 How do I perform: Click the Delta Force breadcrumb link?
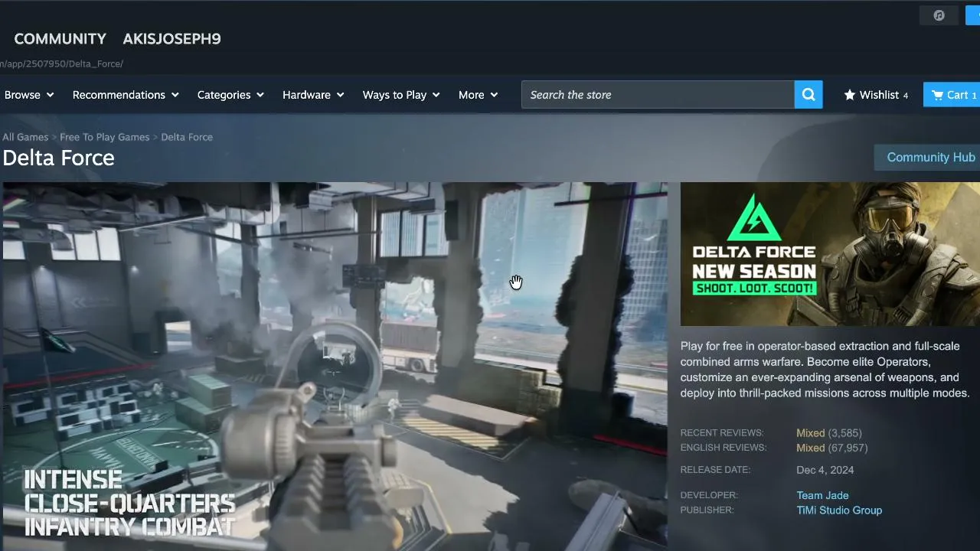pyautogui.click(x=187, y=137)
